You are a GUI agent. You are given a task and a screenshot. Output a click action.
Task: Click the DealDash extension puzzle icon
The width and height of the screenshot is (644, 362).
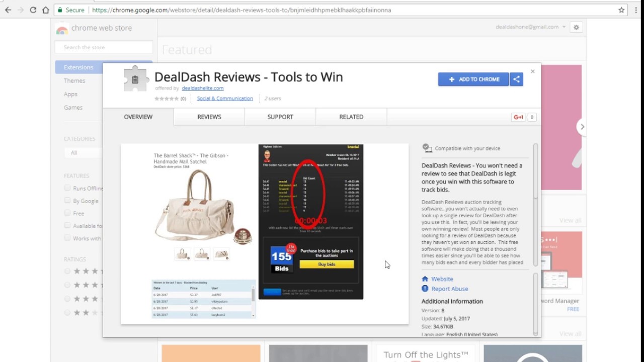coord(136,79)
